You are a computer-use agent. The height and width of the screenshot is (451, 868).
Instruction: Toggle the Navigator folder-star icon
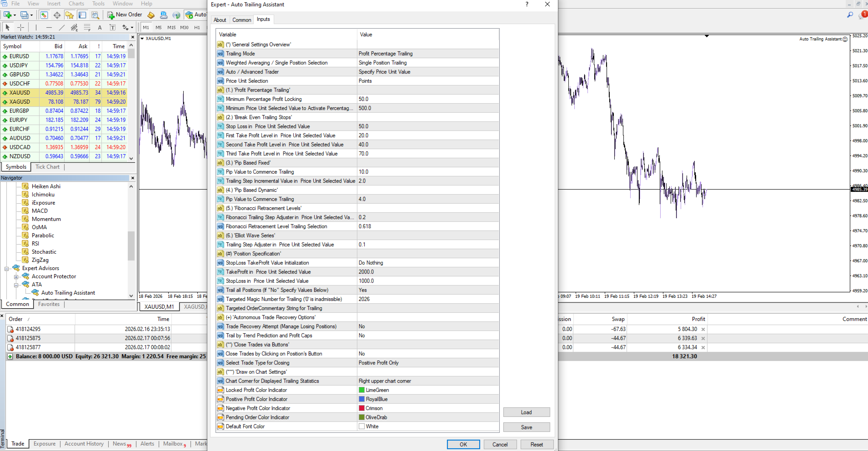click(69, 15)
